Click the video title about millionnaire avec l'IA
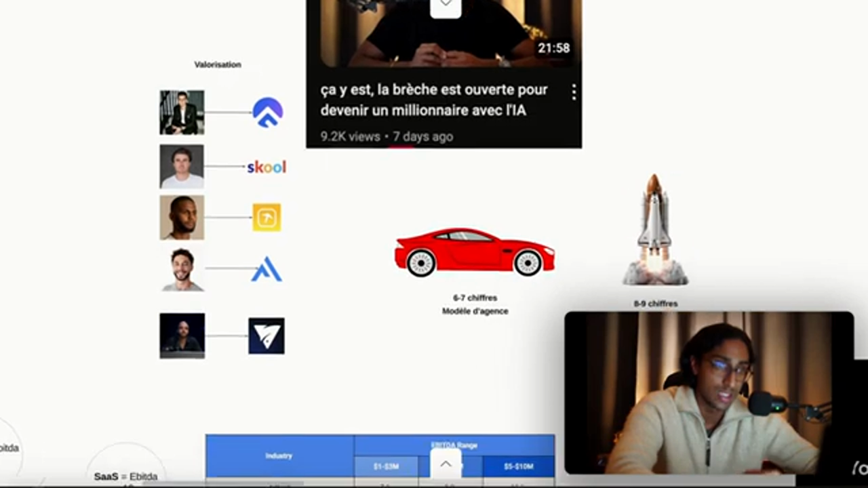This screenshot has height=488, width=868. pos(434,100)
